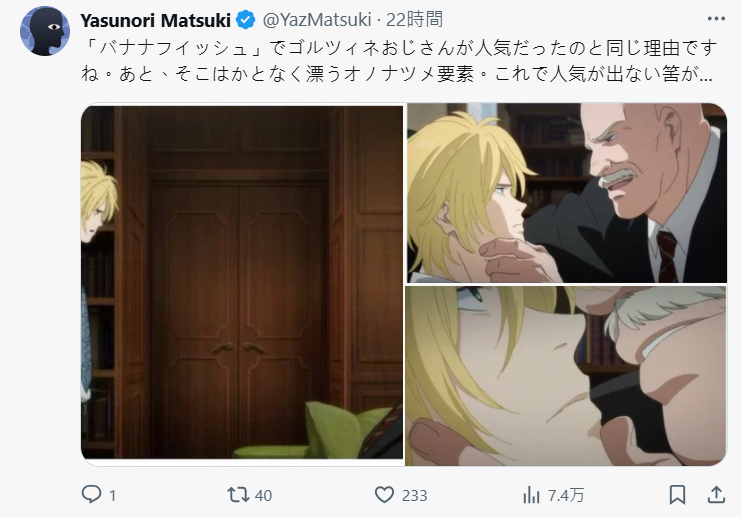Bookmark this tweet
The width and height of the screenshot is (741, 517).
pos(677,495)
